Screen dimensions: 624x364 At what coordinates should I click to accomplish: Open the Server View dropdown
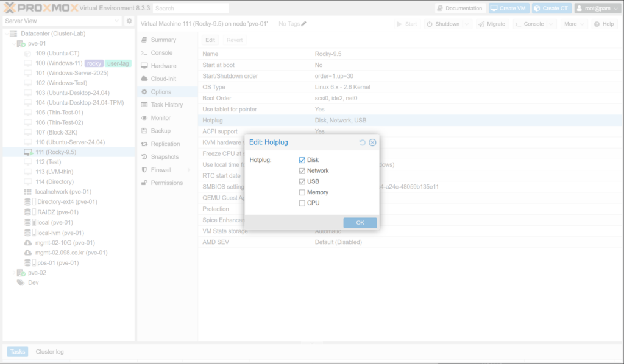click(62, 21)
